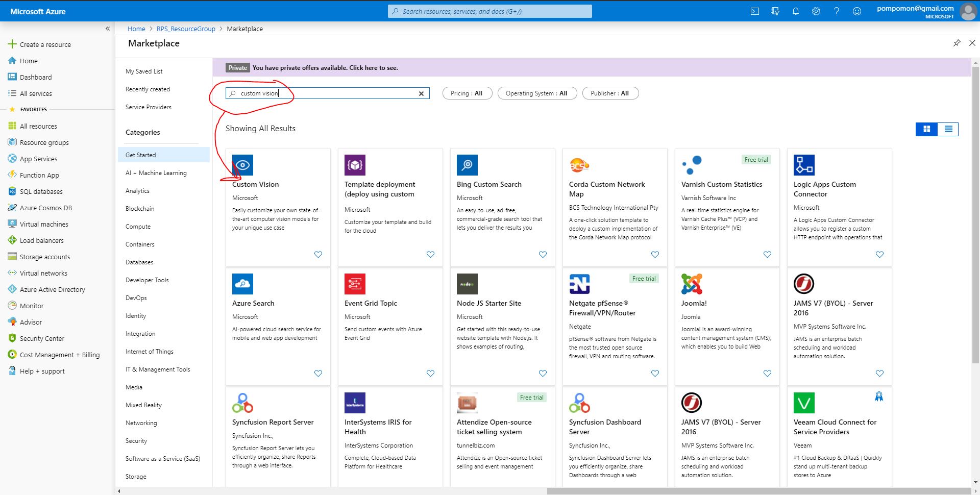Image resolution: width=980 pixels, height=495 pixels.
Task: Close the Marketplace blade
Action: pos(972,43)
